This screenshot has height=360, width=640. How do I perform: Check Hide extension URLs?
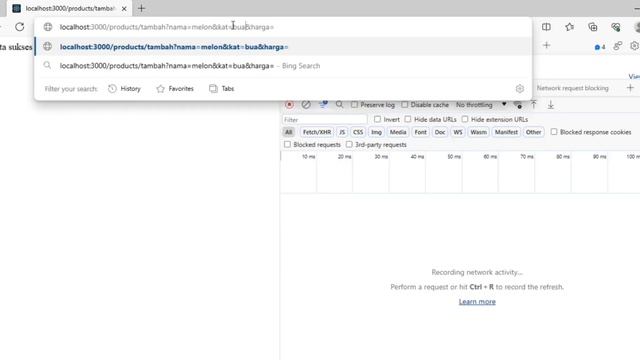(x=465, y=119)
